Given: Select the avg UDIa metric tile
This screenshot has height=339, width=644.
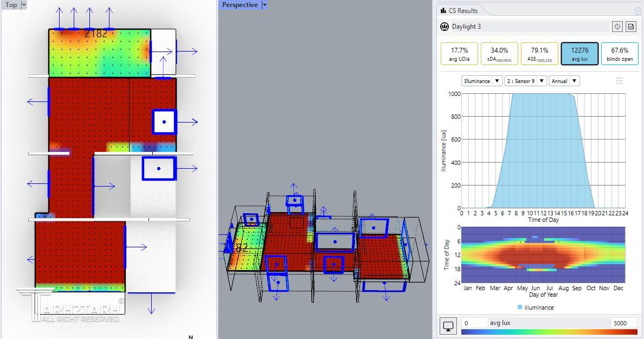Looking at the screenshot, I should point(459,54).
